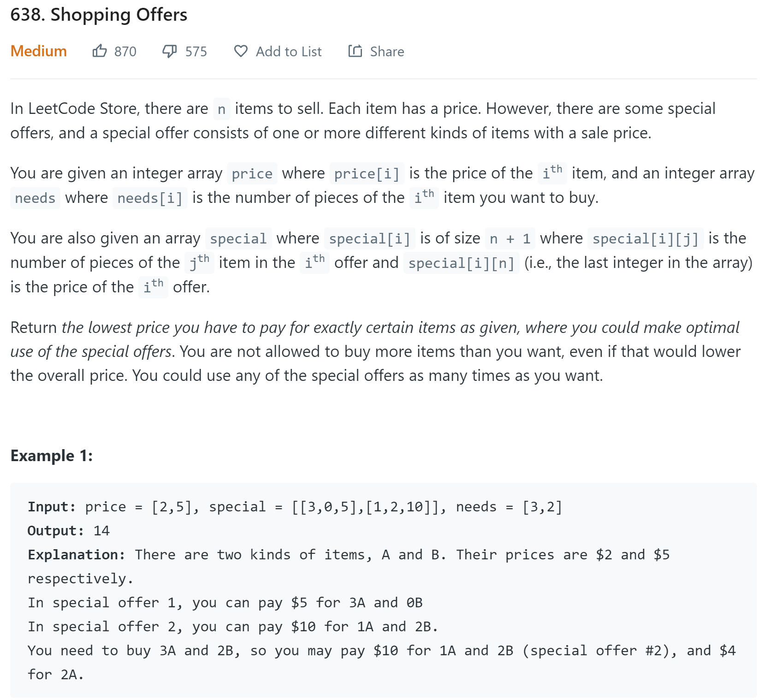Click the inline code 'special[i][j]'
Image resolution: width=770 pixels, height=700 pixels.
[646, 239]
